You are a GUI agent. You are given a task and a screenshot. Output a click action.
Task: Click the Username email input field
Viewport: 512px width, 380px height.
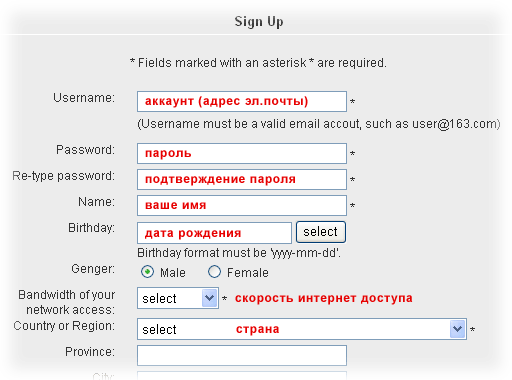coord(242,101)
